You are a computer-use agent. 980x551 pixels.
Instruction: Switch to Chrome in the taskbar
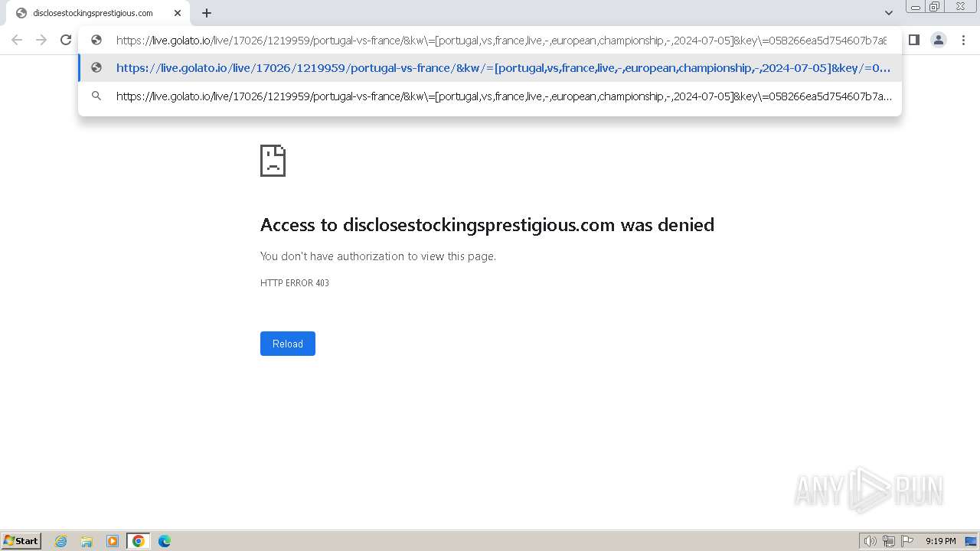(x=139, y=541)
